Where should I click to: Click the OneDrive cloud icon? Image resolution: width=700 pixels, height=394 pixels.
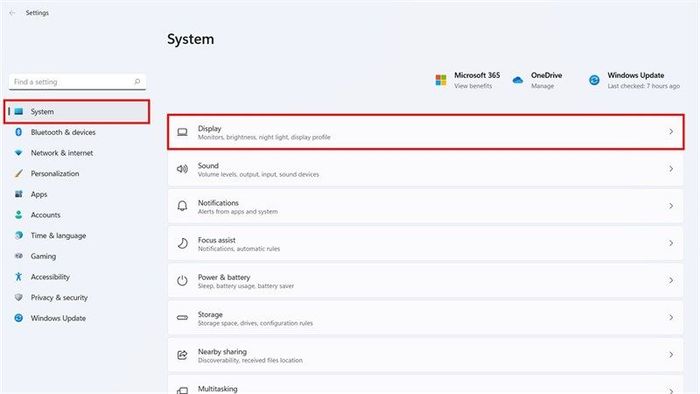pyautogui.click(x=517, y=80)
